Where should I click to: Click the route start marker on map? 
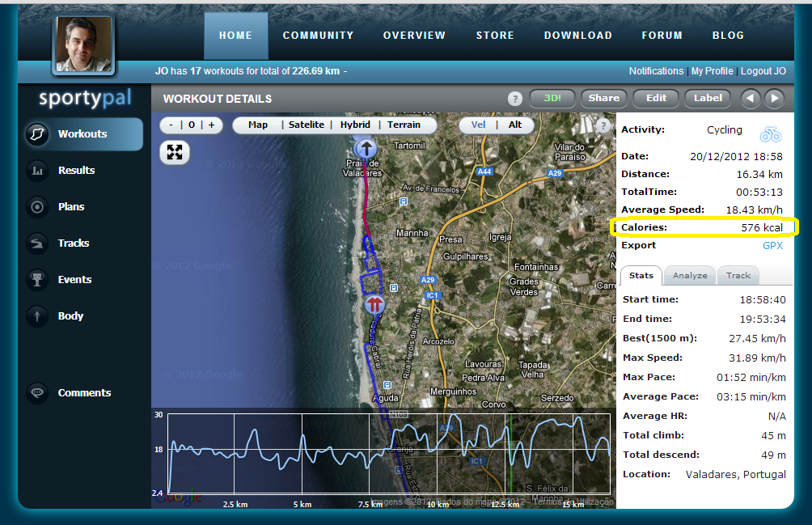click(366, 149)
